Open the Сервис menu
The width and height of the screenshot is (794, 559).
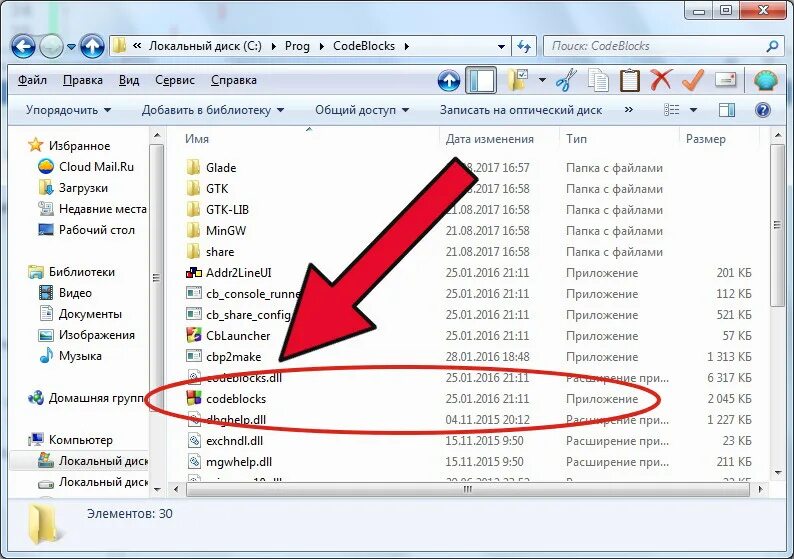point(175,80)
